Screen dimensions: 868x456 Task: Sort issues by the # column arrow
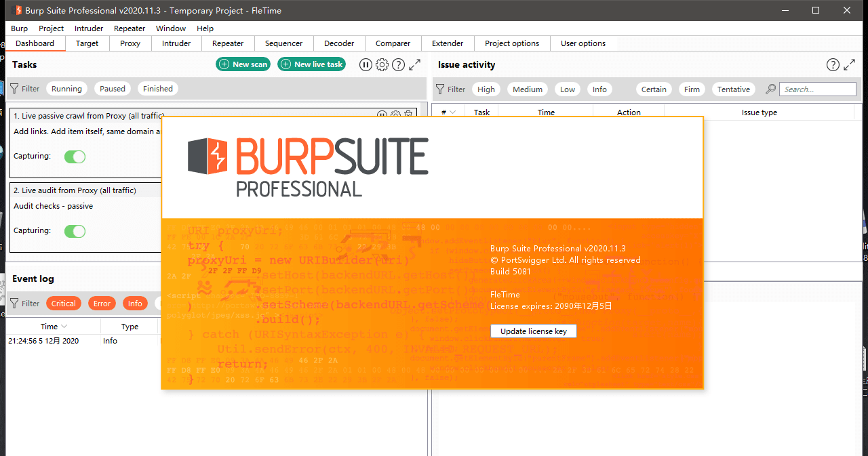pos(452,112)
